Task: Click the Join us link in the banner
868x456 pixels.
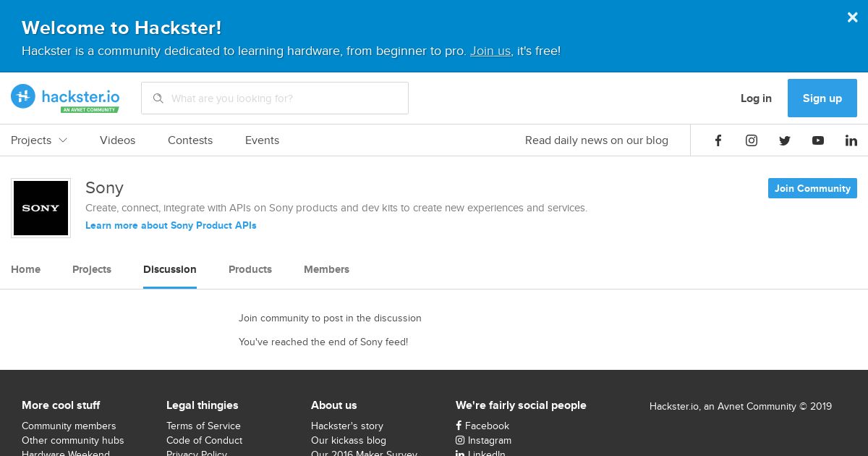Action: (x=490, y=51)
